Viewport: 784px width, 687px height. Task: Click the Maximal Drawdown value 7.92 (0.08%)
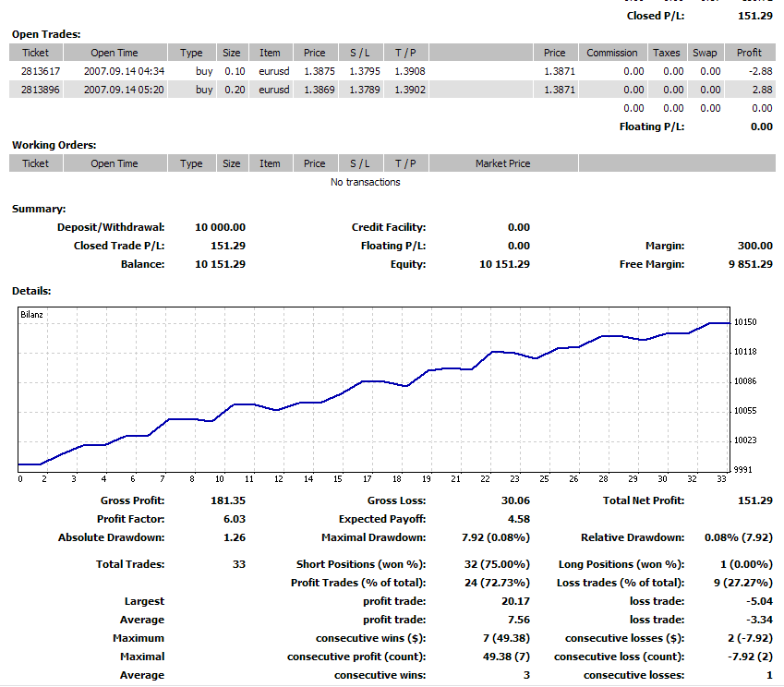coord(495,537)
